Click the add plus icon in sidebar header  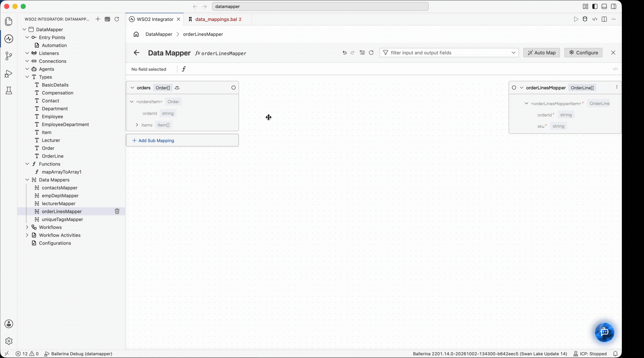click(x=98, y=19)
